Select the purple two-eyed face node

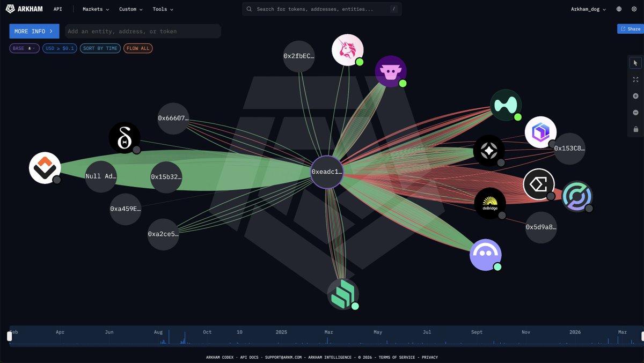pyautogui.click(x=486, y=255)
